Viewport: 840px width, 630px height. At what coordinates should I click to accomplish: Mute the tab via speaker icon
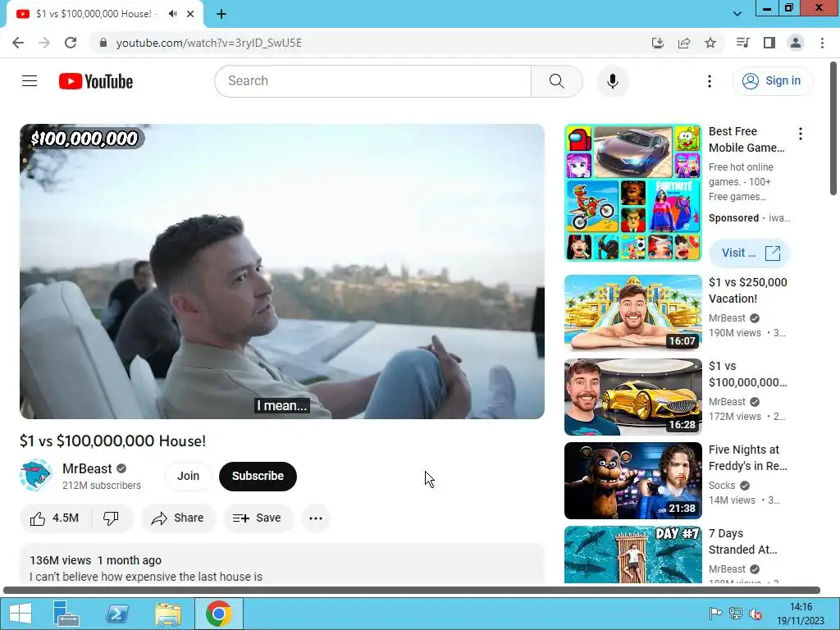pos(172,14)
